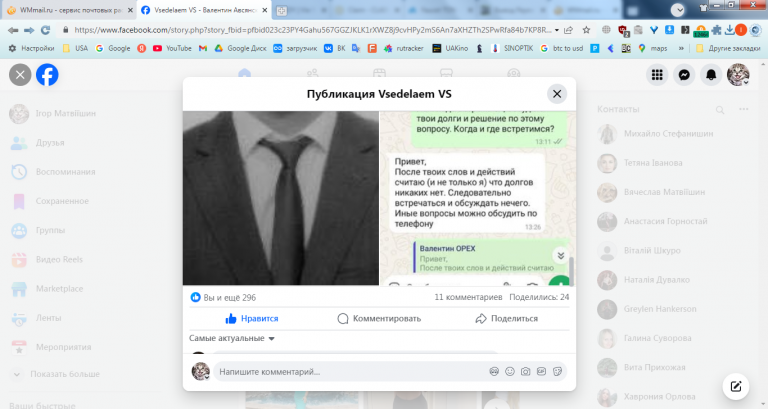
Task: Open Воспоминания in the left sidebar
Action: [66, 172]
